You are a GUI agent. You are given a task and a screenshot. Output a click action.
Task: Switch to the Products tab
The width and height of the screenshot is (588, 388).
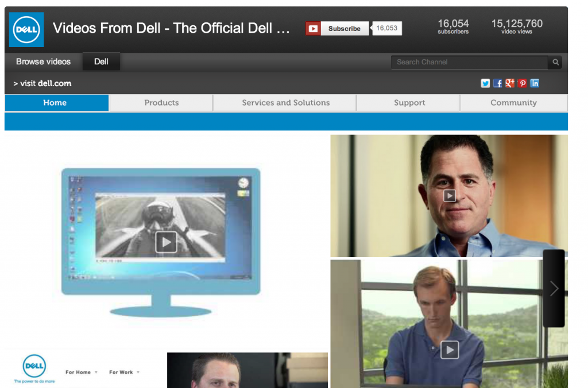pos(161,103)
